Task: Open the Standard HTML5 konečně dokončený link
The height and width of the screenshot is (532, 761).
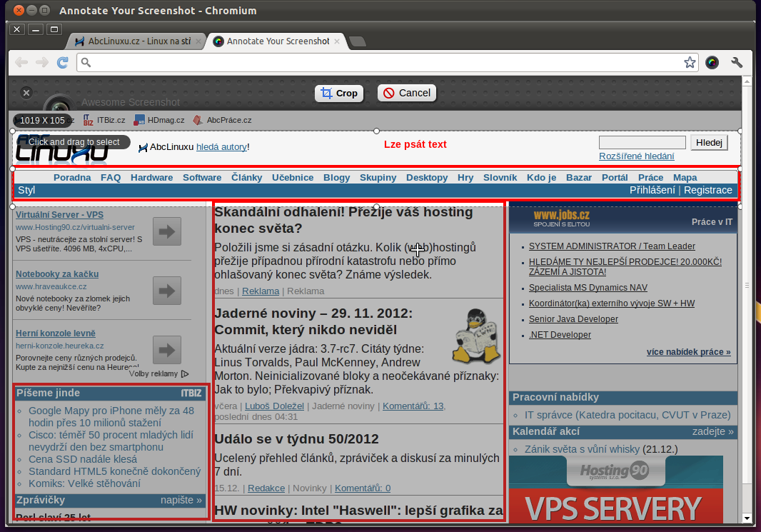Action: [x=114, y=471]
